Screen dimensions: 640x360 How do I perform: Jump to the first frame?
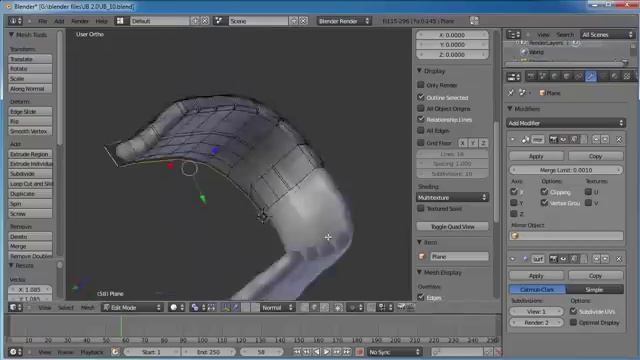pyautogui.click(x=297, y=352)
